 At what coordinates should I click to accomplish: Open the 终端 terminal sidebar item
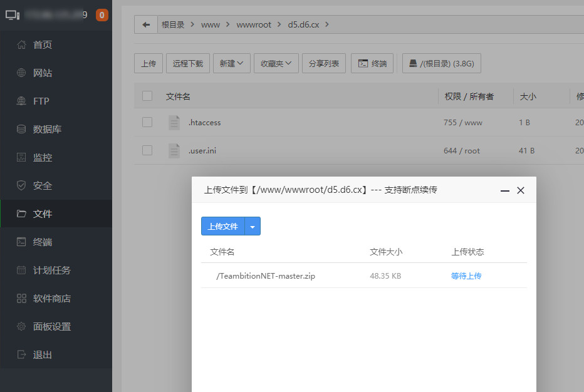(56, 242)
